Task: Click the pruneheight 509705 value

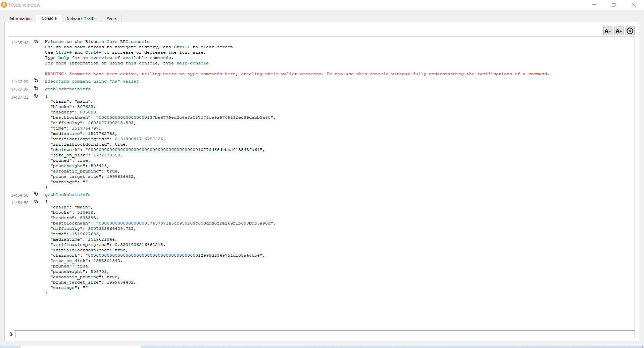Action: click(99, 271)
